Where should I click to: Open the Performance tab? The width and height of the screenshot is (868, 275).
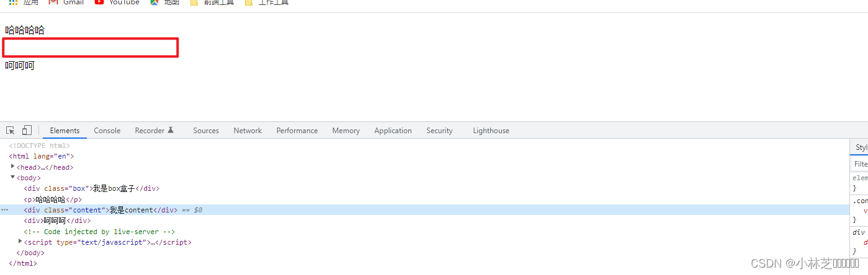click(297, 131)
